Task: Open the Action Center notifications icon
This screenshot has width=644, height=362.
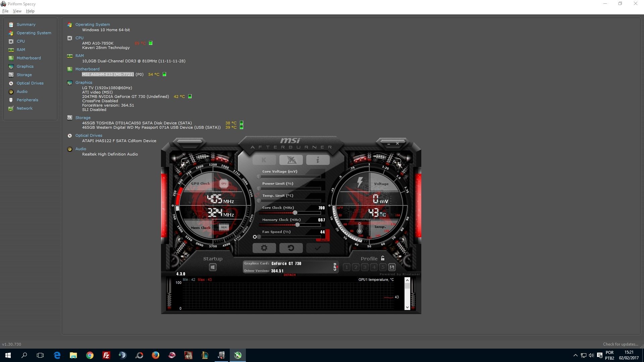Action: point(599,355)
